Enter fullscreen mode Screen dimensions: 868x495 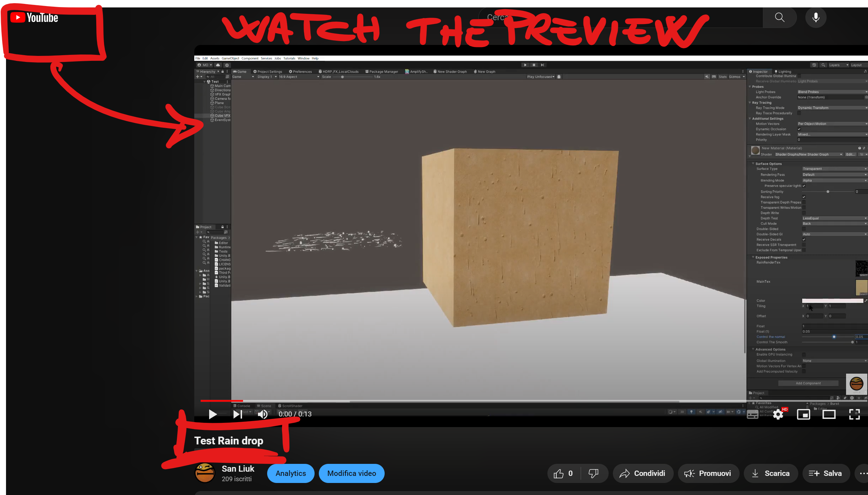[854, 414]
